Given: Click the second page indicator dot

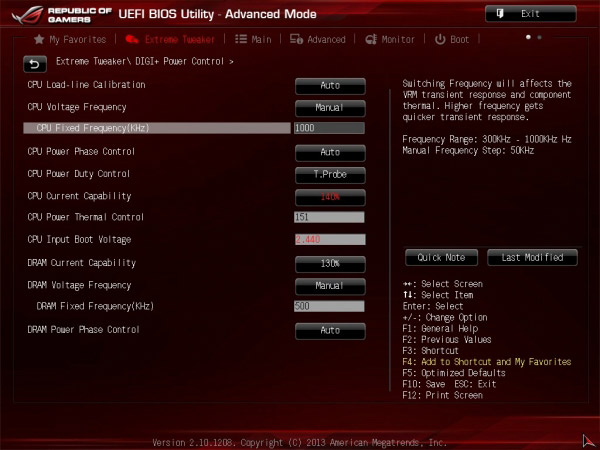Looking at the screenshot, I should coord(540,37).
